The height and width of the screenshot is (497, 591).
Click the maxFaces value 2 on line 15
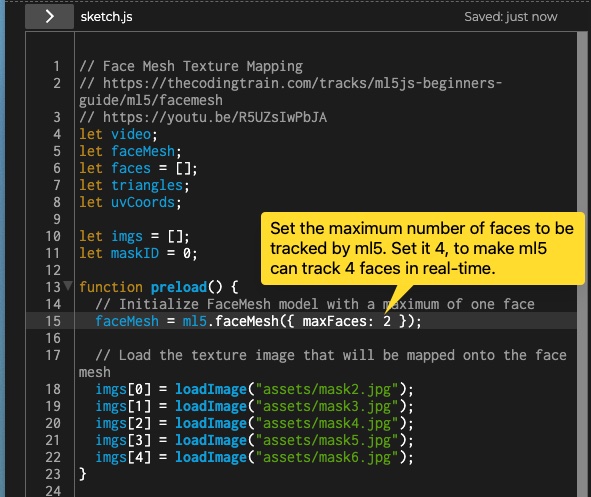click(x=387, y=321)
